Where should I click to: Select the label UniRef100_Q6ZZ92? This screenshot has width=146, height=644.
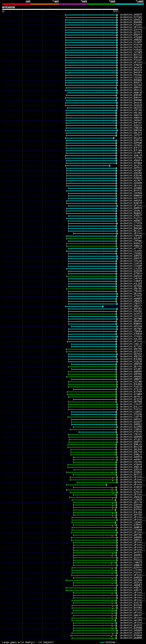click(x=131, y=108)
